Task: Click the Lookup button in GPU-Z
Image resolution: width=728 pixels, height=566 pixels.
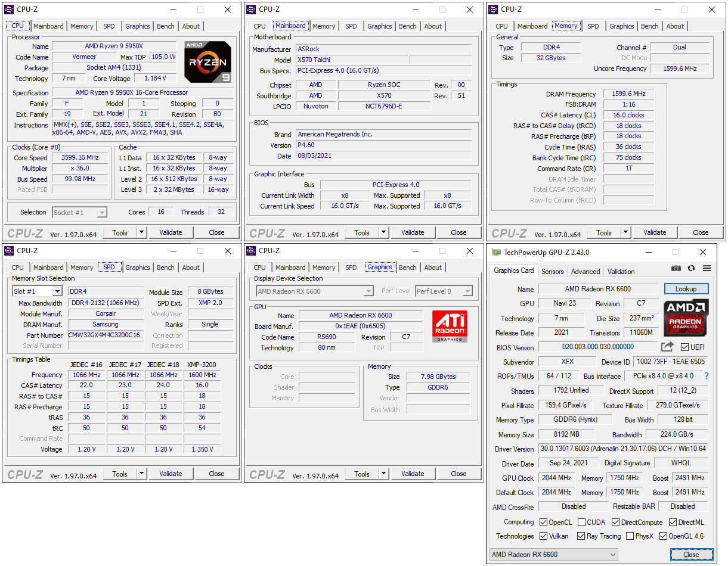Action: [x=686, y=289]
